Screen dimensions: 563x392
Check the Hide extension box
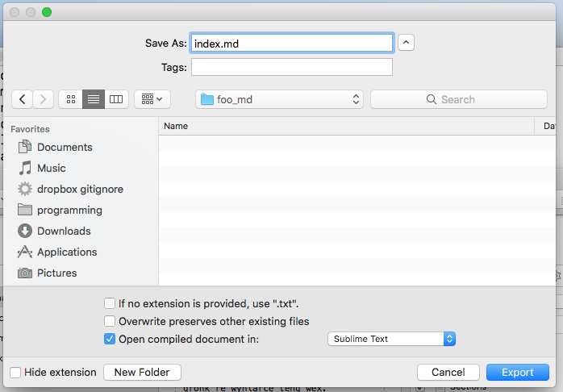[x=15, y=373]
